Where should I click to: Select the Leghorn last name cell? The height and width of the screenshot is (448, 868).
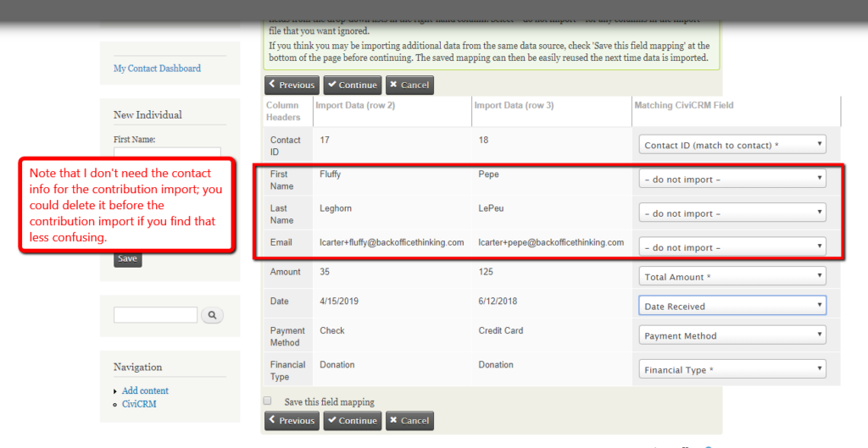[336, 208]
